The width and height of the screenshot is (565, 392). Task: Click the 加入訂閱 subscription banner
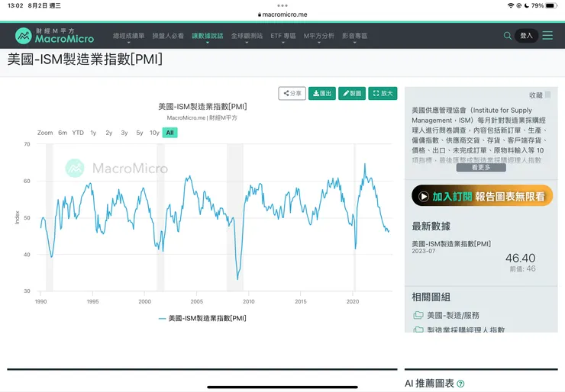(482, 196)
